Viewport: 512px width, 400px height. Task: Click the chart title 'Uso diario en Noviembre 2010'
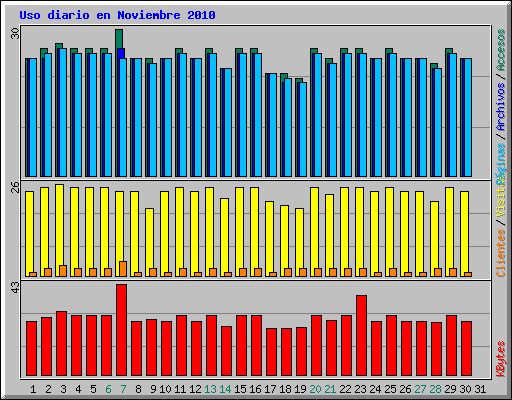117,15
